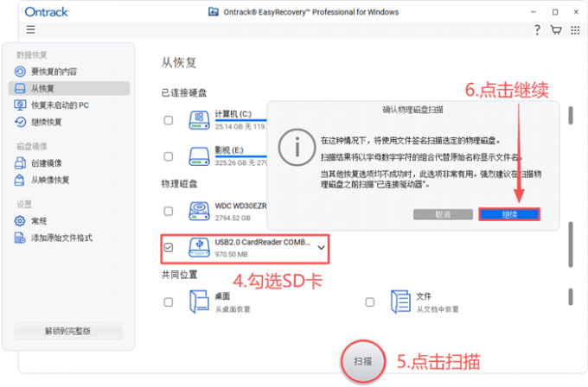This screenshot has width=588, height=387.
Task: Click the 从文档中恢复 subtitle text
Action: click(438, 309)
